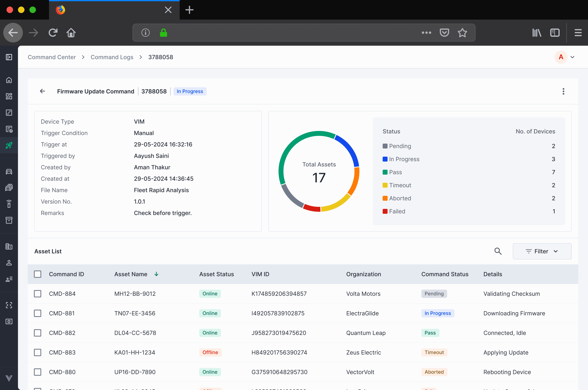Screen dimensions: 588x390
Task: Select the CMD-884 row checkbox
Action: (x=38, y=294)
